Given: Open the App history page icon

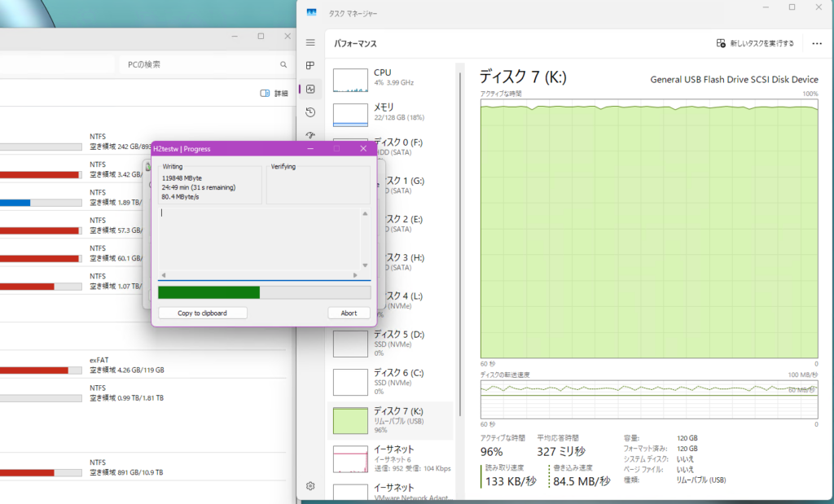Looking at the screenshot, I should click(x=310, y=112).
